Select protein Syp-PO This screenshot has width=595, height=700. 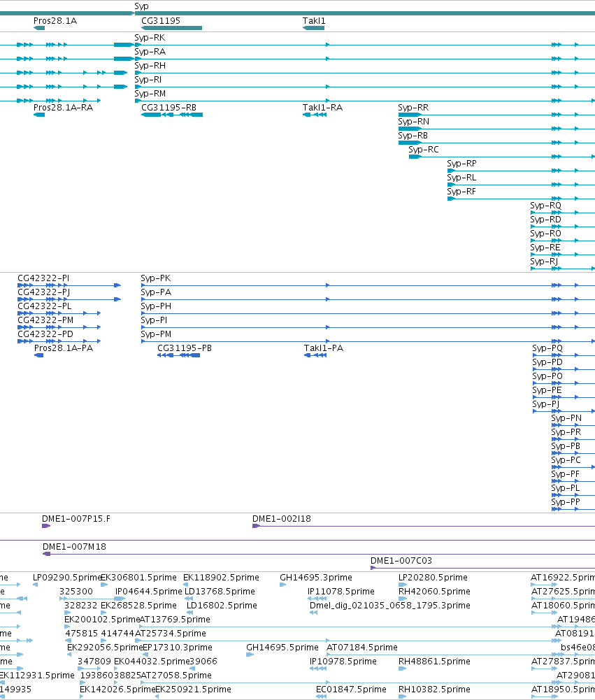click(547, 376)
